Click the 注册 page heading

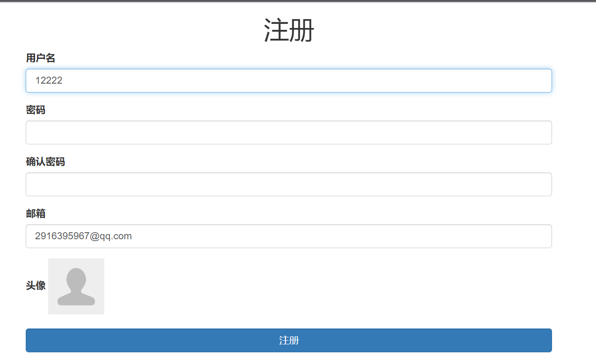[x=289, y=29]
